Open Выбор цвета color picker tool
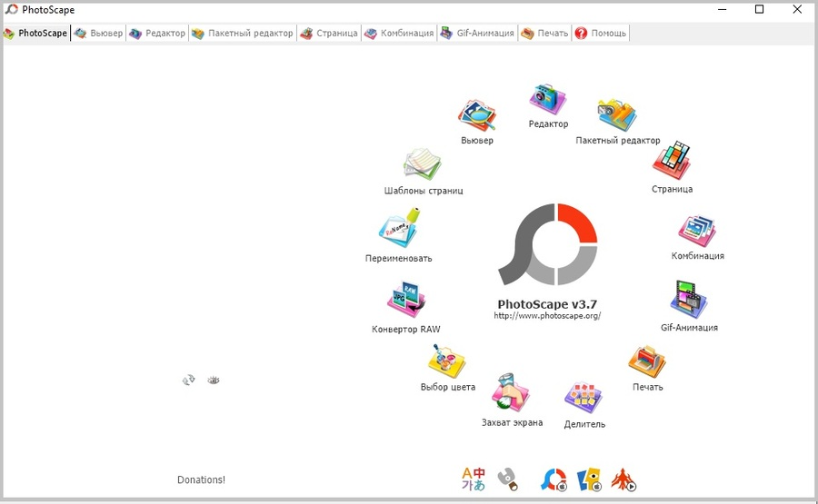This screenshot has width=818, height=504. [446, 361]
